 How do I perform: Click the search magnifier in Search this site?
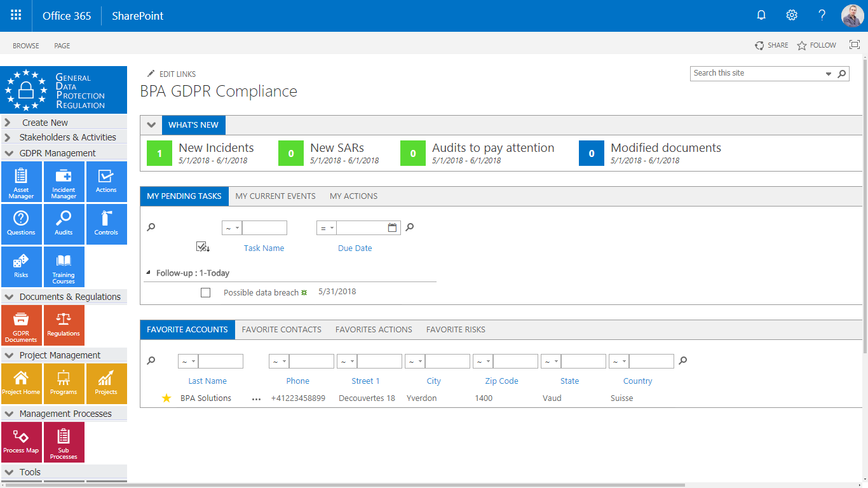(x=842, y=74)
